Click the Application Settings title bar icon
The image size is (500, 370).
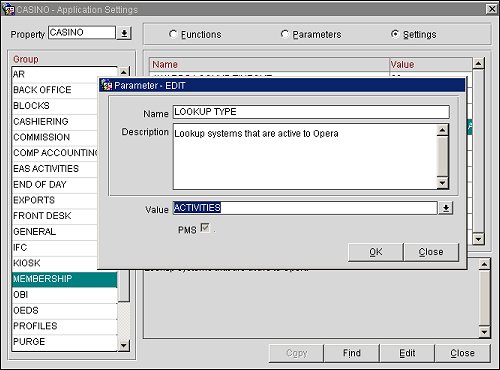coord(8,9)
